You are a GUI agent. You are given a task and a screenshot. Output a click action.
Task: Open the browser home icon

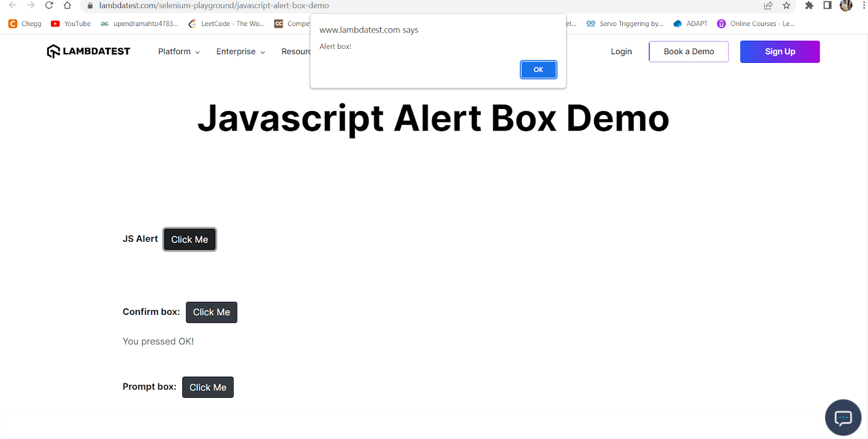(67, 5)
